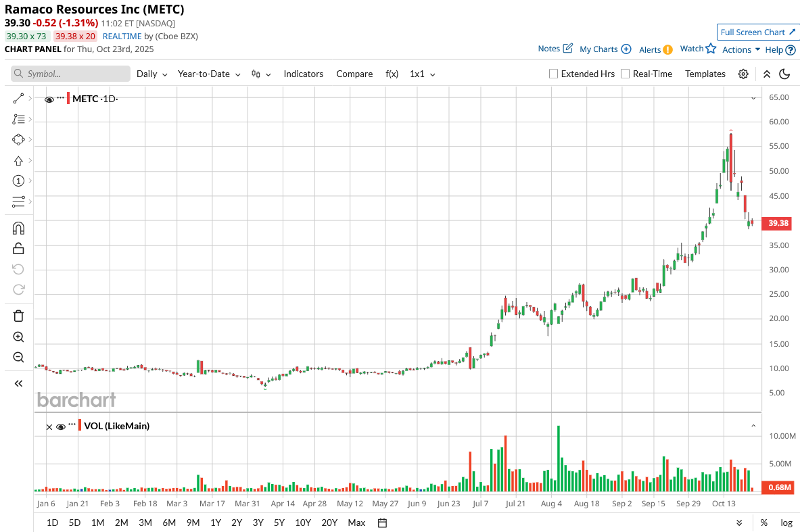This screenshot has width=800, height=532.
Task: Select the 6M time range
Action: [x=169, y=523]
